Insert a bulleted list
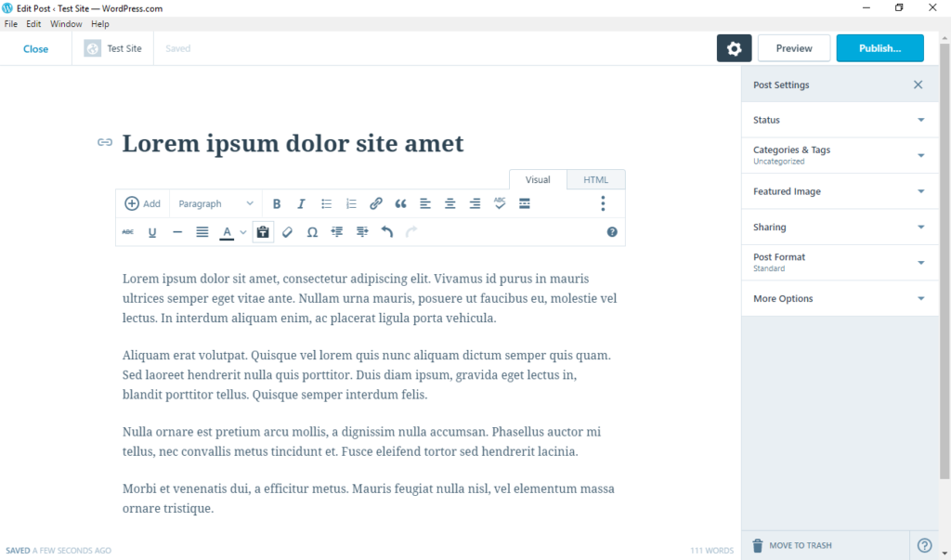The height and width of the screenshot is (560, 951). 326,203
